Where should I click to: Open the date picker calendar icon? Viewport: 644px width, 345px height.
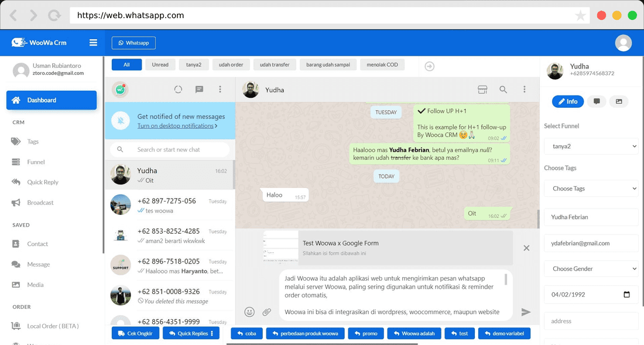[627, 295]
